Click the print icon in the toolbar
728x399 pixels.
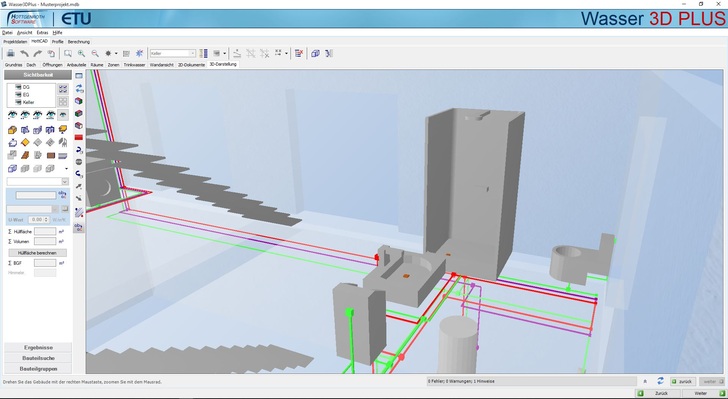click(10, 53)
